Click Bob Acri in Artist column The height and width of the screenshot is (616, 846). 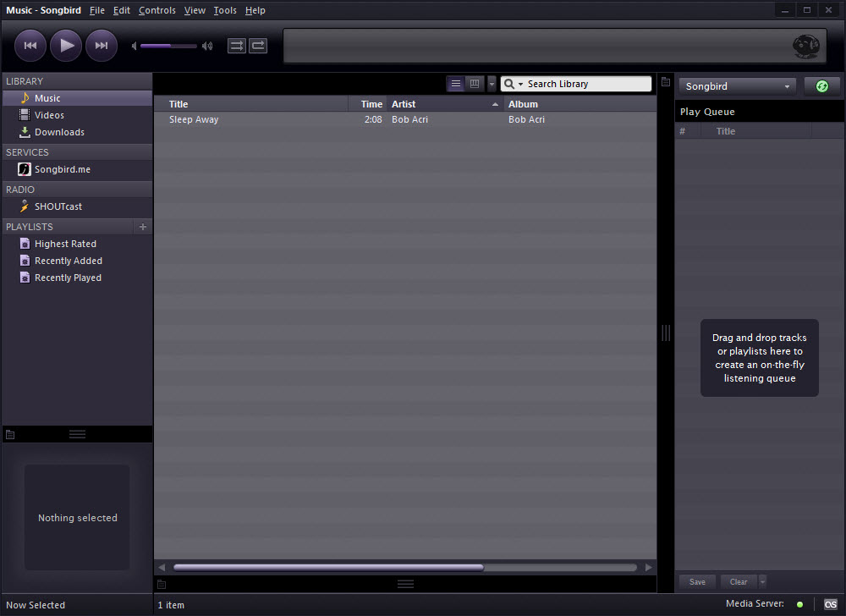[409, 120]
